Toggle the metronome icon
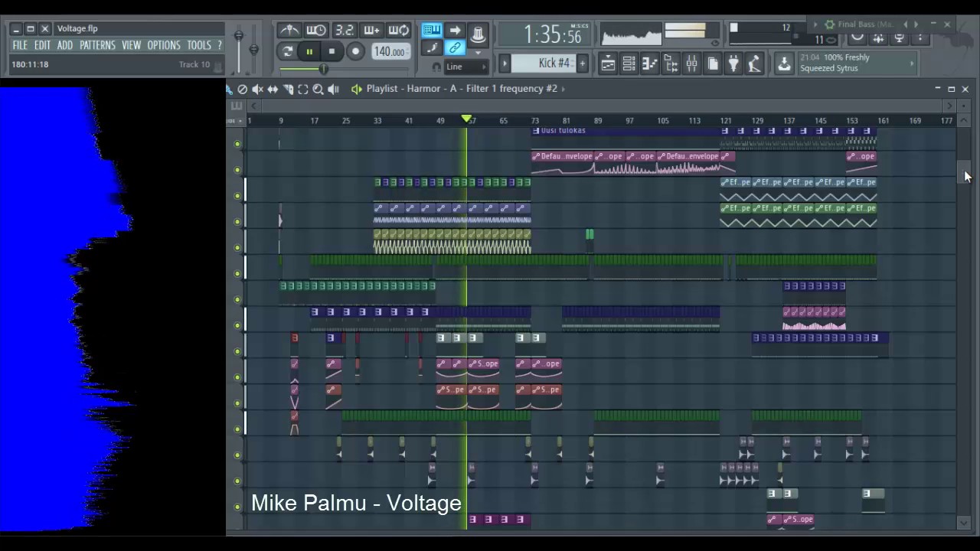Image resolution: width=980 pixels, height=551 pixels. [289, 31]
